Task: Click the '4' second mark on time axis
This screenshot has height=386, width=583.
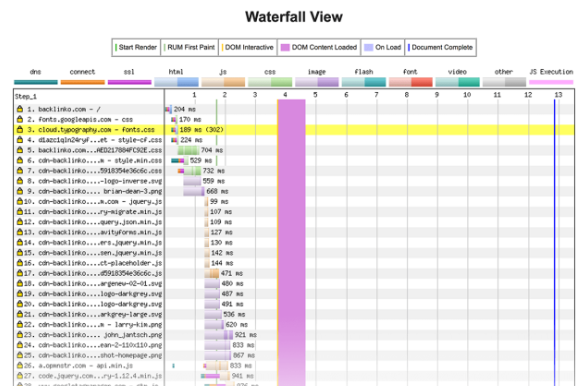Action: (x=285, y=95)
